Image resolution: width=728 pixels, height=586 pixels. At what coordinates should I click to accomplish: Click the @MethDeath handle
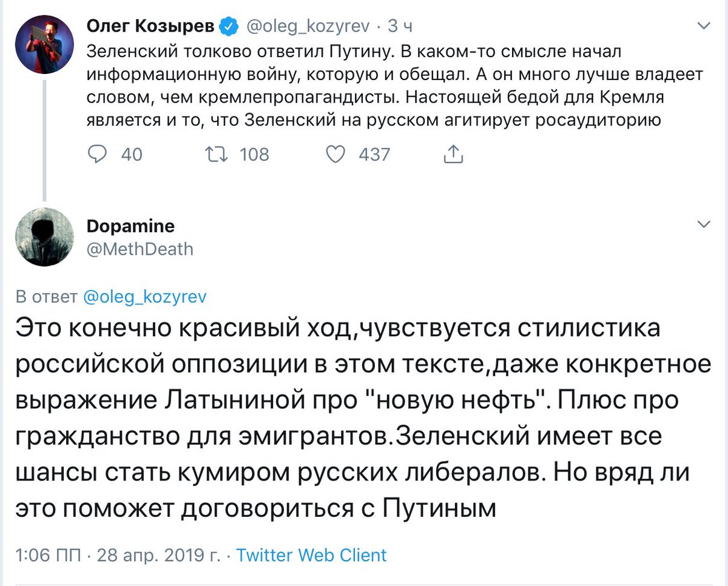point(140,248)
